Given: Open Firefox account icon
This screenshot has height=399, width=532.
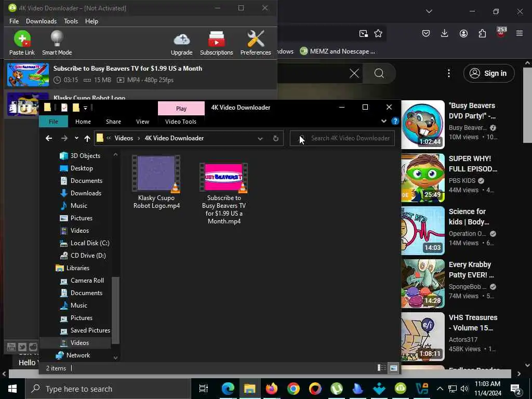Looking at the screenshot, I should point(463,33).
